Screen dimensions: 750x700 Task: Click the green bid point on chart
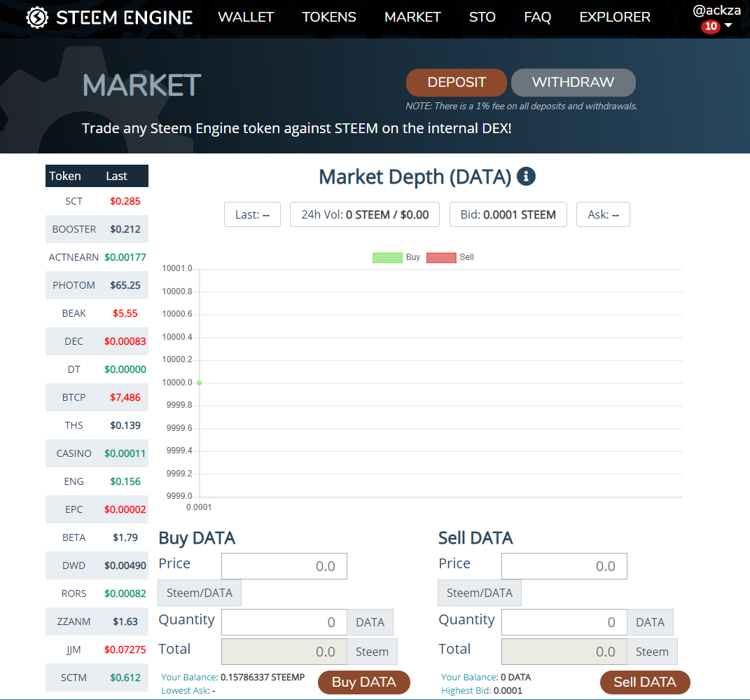[x=200, y=383]
